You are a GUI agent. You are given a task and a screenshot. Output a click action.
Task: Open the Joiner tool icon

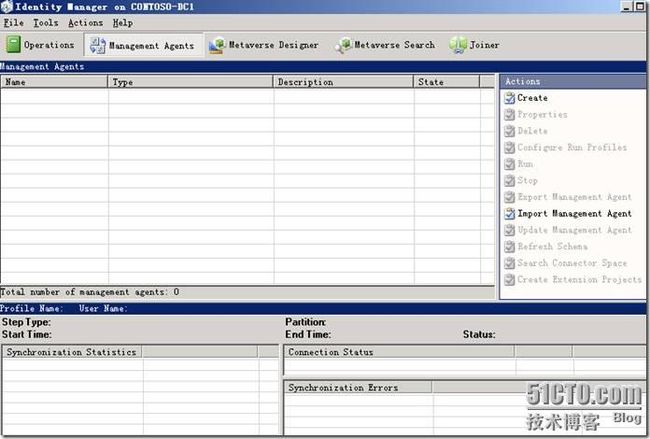(x=458, y=45)
